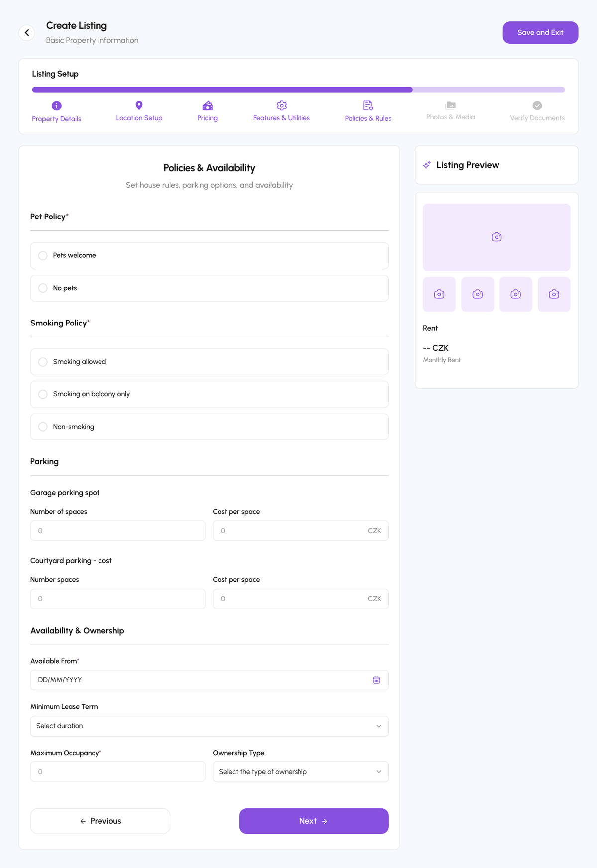Viewport: 597px width, 868px height.
Task: Open the Ownership Type dropdown
Action: 301,772
